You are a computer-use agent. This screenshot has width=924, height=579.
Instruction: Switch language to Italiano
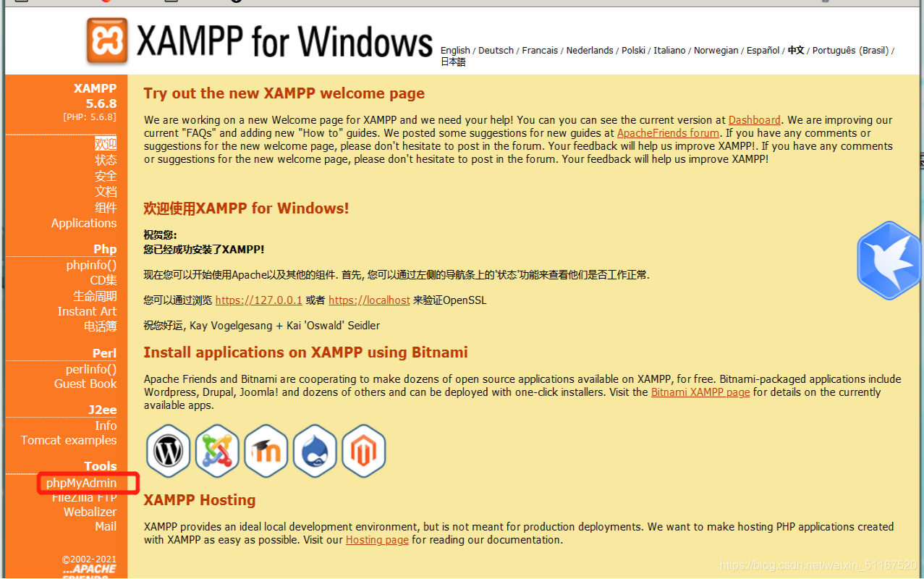[669, 51]
